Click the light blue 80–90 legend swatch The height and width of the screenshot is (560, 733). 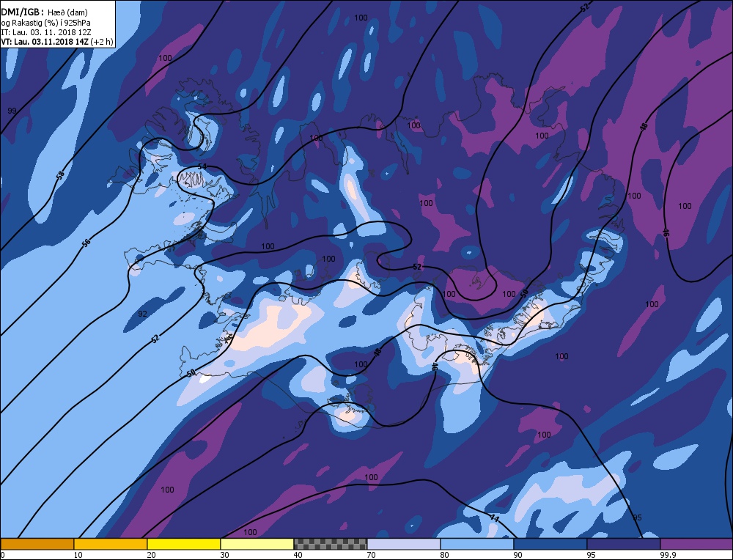(x=477, y=544)
